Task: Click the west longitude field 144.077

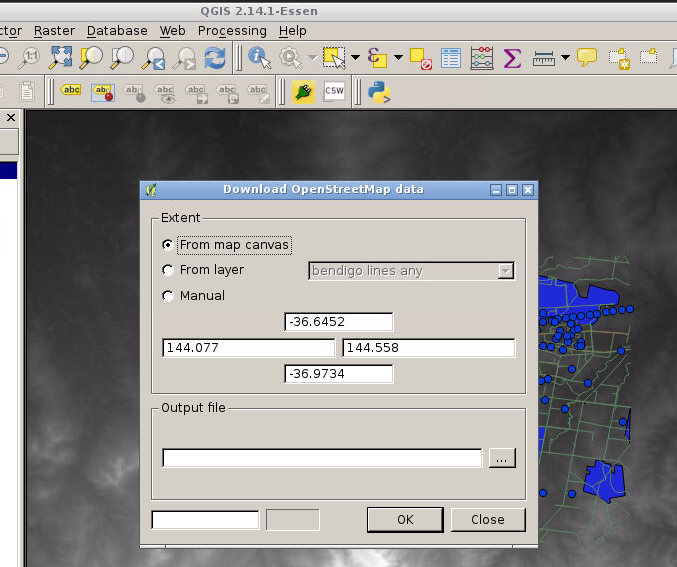Action: pyautogui.click(x=248, y=348)
